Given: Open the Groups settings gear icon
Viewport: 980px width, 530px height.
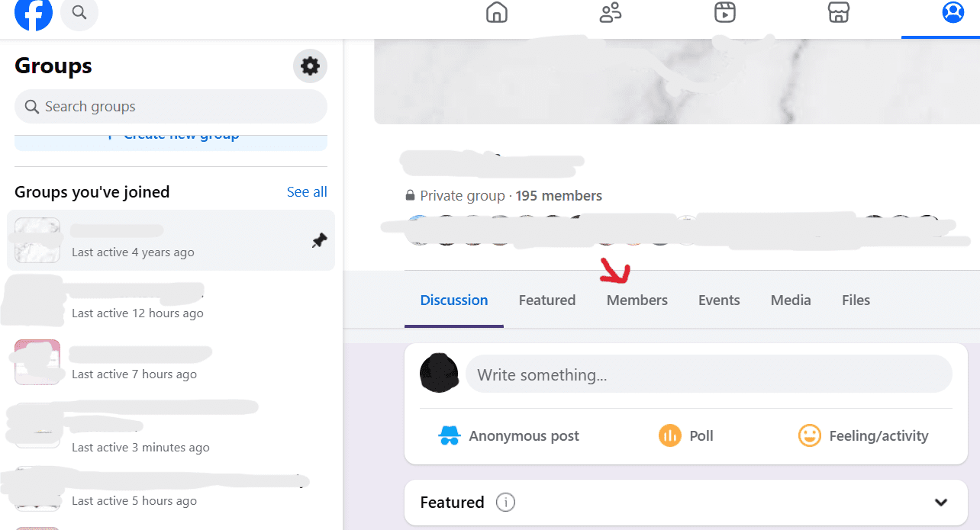Looking at the screenshot, I should [309, 66].
